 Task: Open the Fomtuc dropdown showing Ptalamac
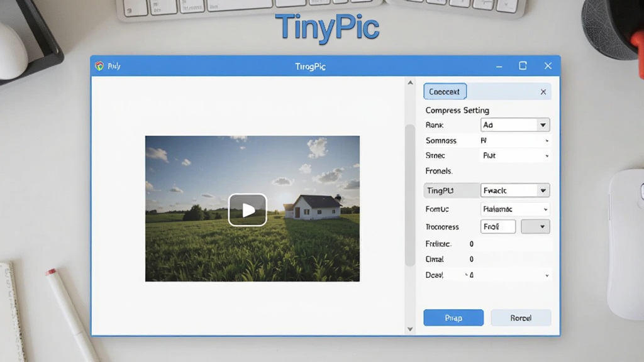[515, 209]
